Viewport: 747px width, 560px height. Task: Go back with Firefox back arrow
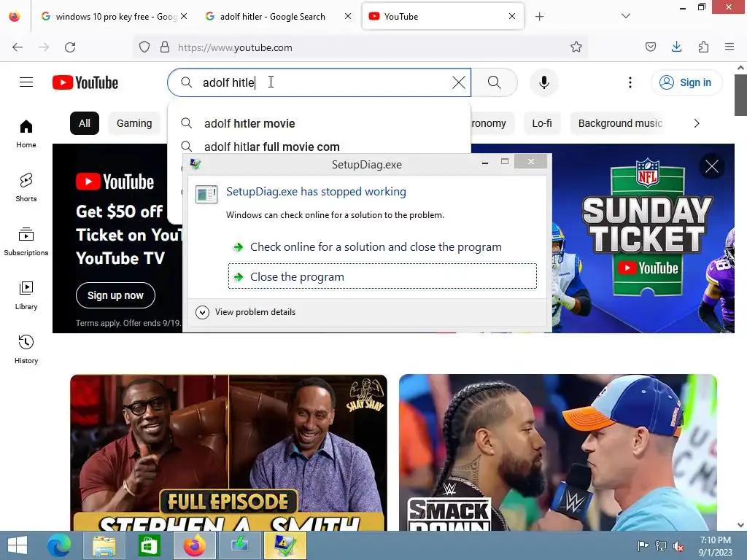click(18, 47)
